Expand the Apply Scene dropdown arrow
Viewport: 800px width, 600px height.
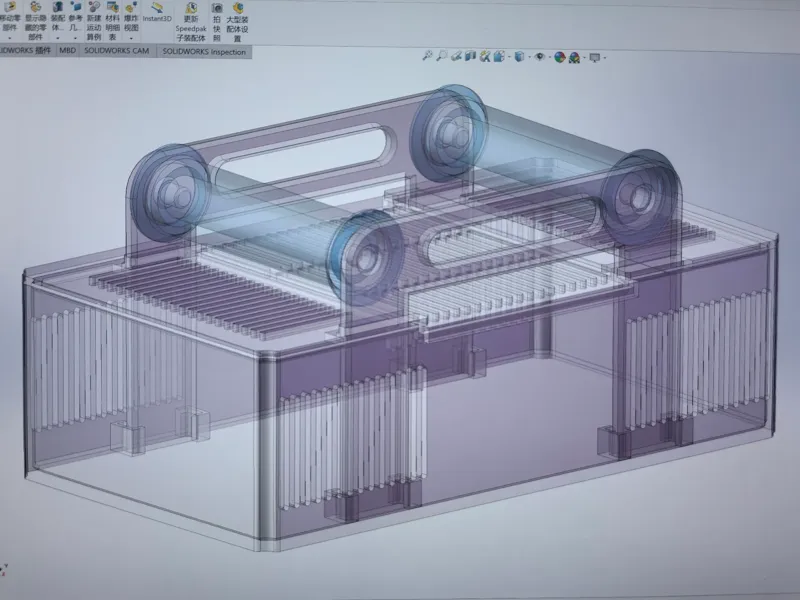pyautogui.click(x=585, y=58)
